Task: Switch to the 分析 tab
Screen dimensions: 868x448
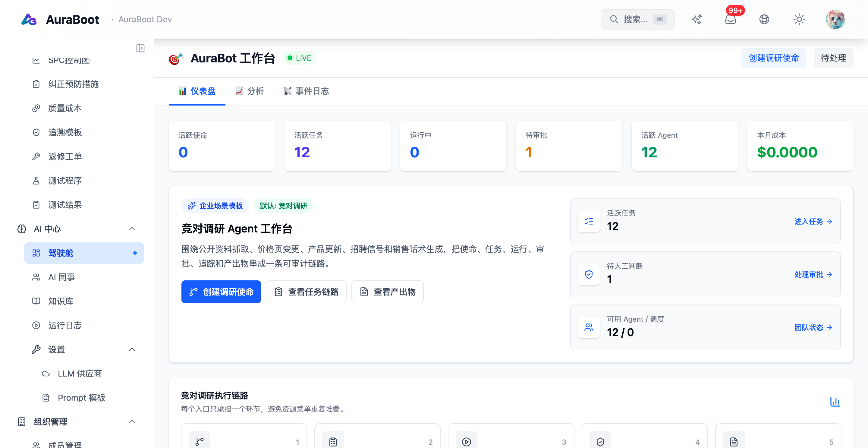Action: 249,91
